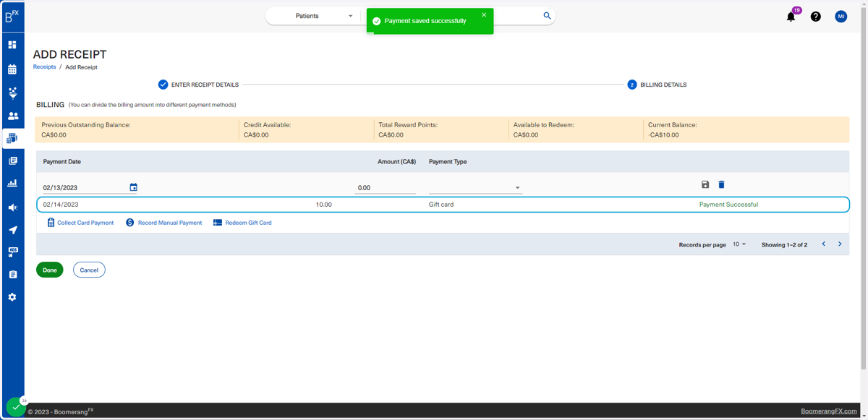Click Collect Card Payment
Viewport: 868px width, 420px height.
click(x=80, y=223)
